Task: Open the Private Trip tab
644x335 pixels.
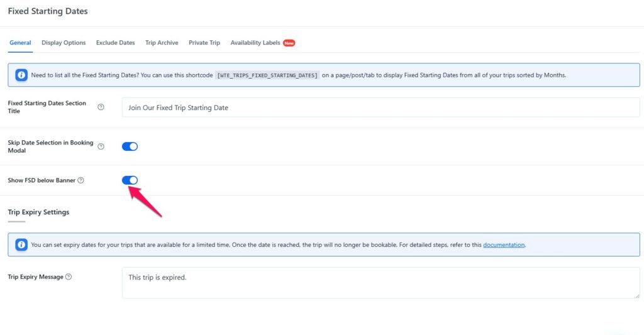Action: click(204, 43)
